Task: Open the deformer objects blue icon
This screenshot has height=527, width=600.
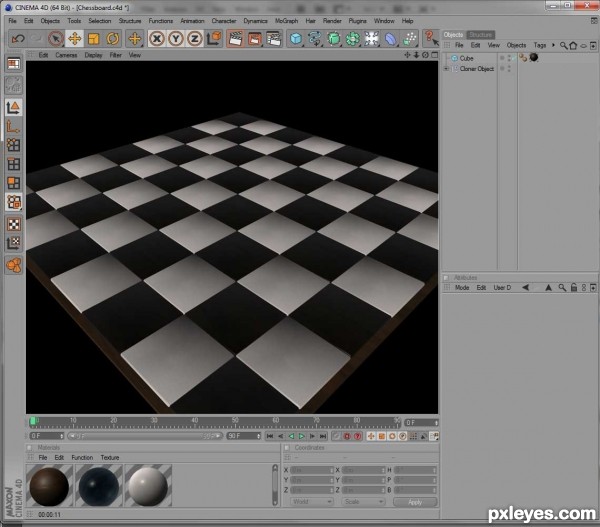Action: (x=391, y=39)
